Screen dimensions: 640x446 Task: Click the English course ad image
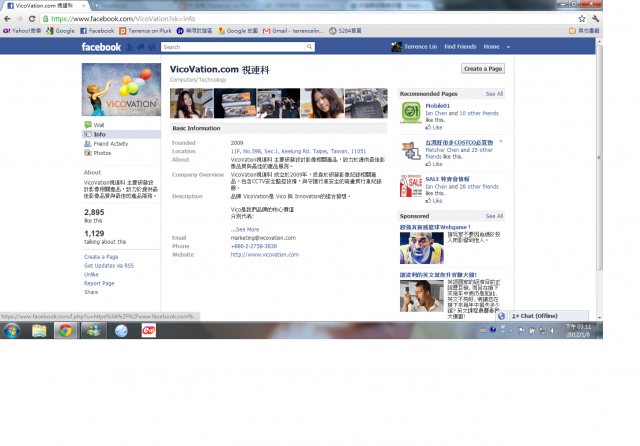422,296
